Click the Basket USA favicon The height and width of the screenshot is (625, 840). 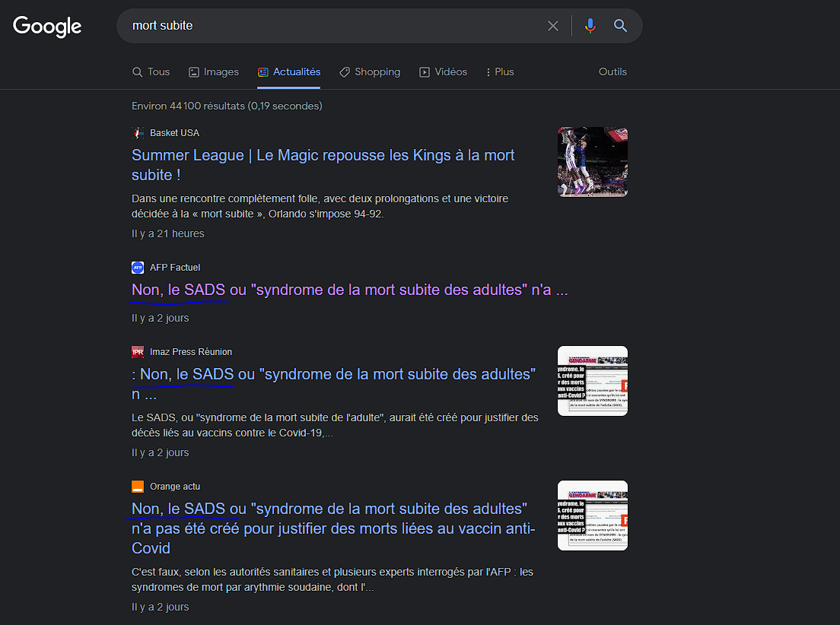pos(138,133)
